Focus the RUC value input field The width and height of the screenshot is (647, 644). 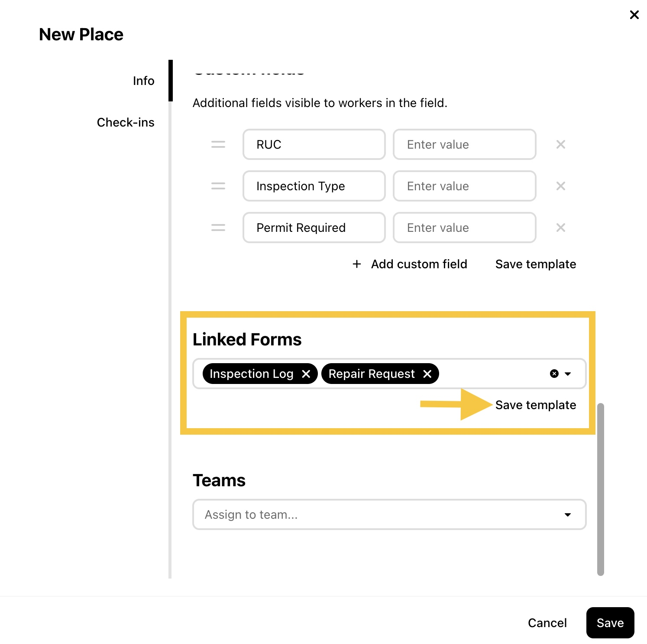coord(465,144)
